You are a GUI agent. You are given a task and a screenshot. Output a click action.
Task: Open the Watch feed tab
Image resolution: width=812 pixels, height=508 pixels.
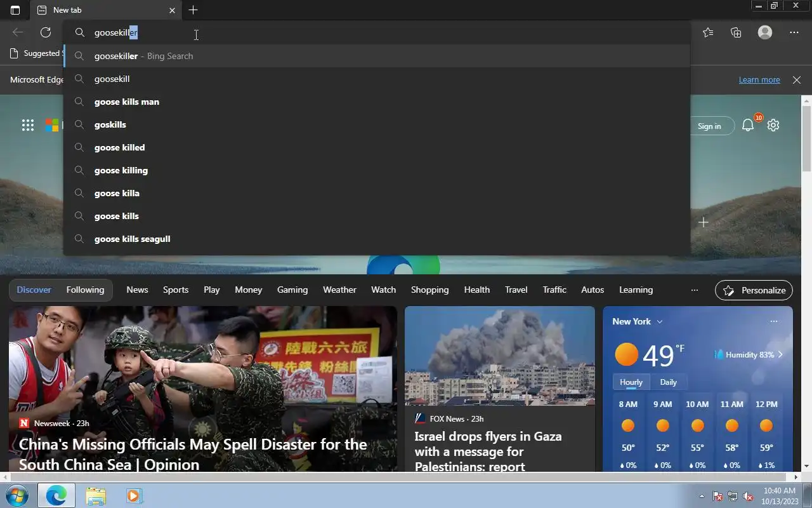383,290
